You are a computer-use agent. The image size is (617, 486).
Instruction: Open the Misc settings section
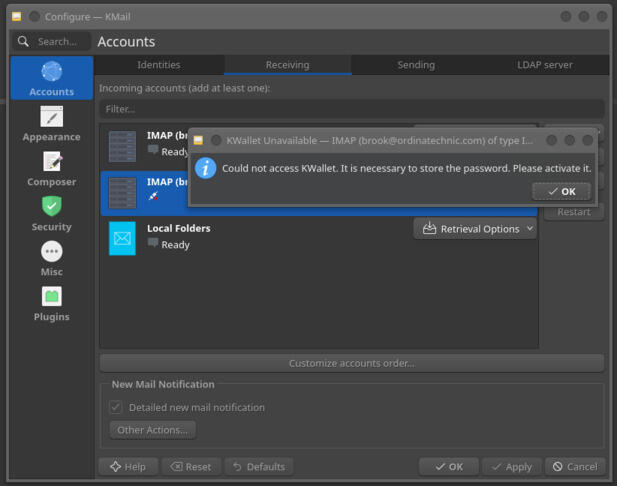pyautogui.click(x=52, y=259)
